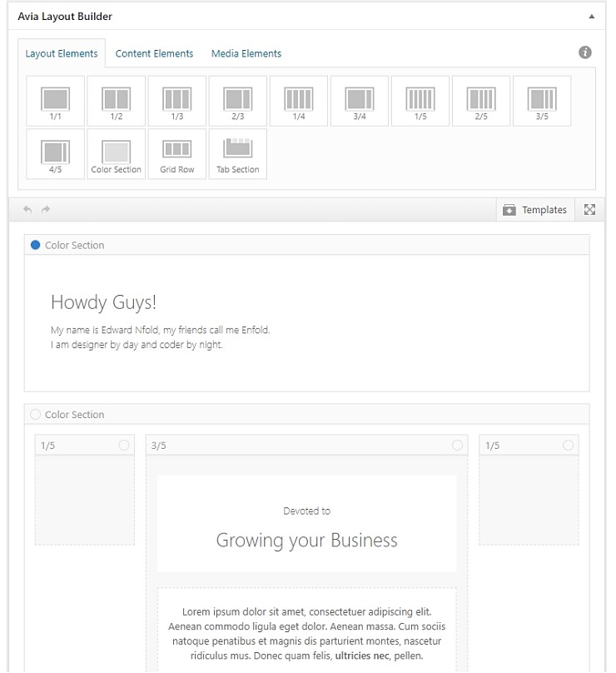
Task: Click the undo arrow in builder toolbar
Action: pos(27,210)
